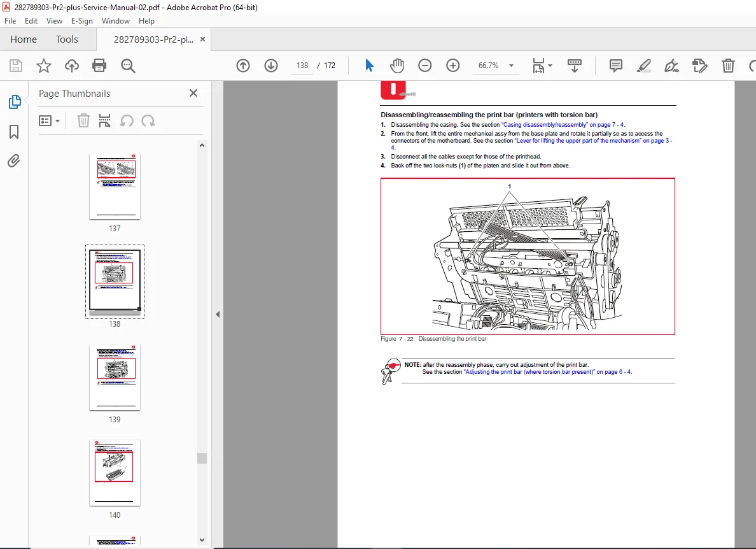Open the Find text magnifier icon
The image size is (756, 549).
coord(128,66)
